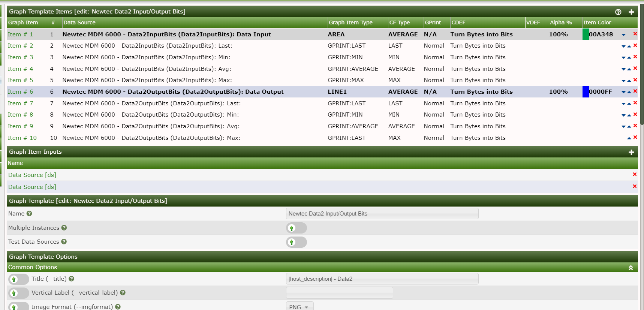
Task: Delete Item # 5 GPRINT:MAX row
Action: point(635,80)
